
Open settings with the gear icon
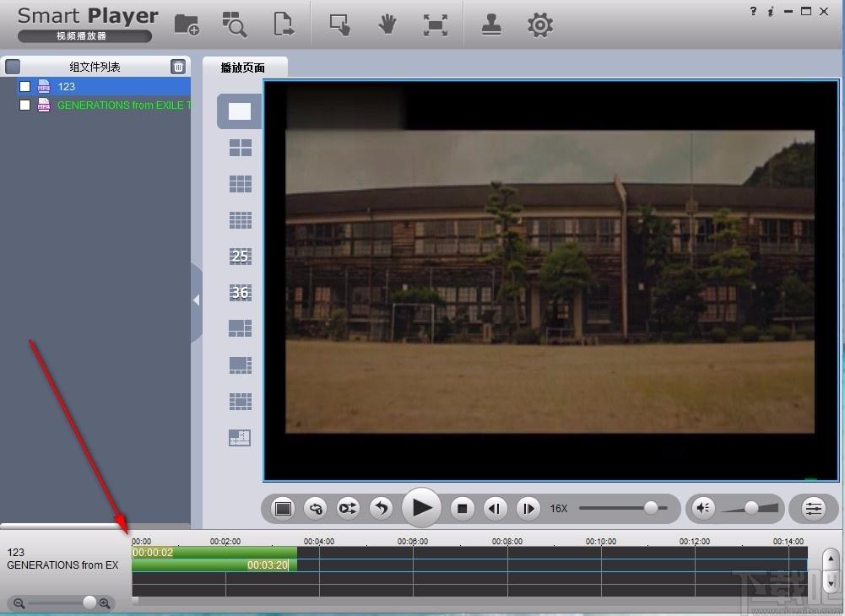click(539, 24)
